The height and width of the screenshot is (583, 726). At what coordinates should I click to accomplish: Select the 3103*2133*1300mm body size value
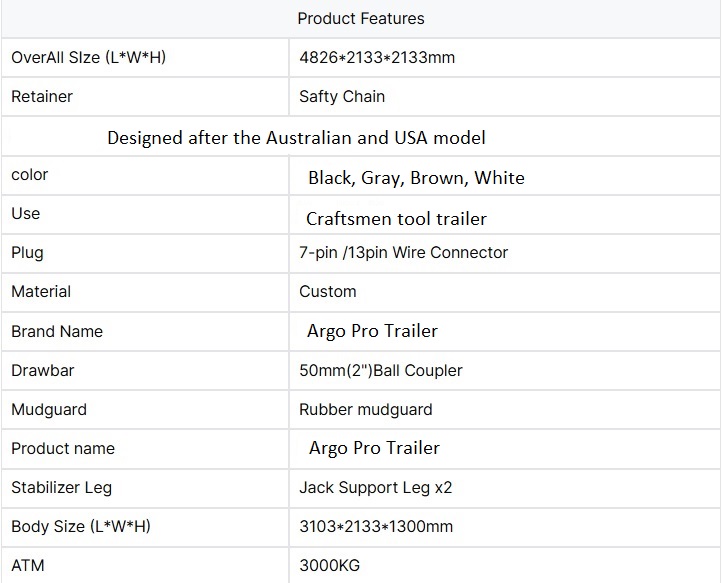point(376,526)
